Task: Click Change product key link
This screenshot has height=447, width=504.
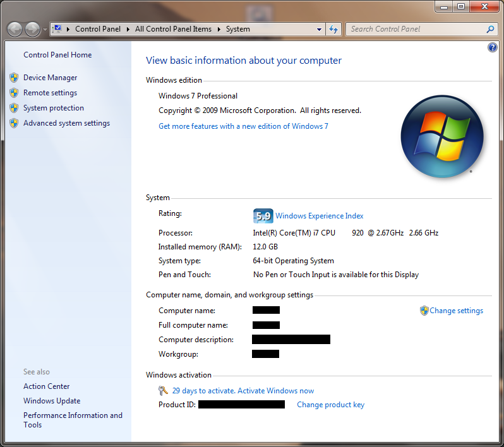Action: (x=330, y=405)
